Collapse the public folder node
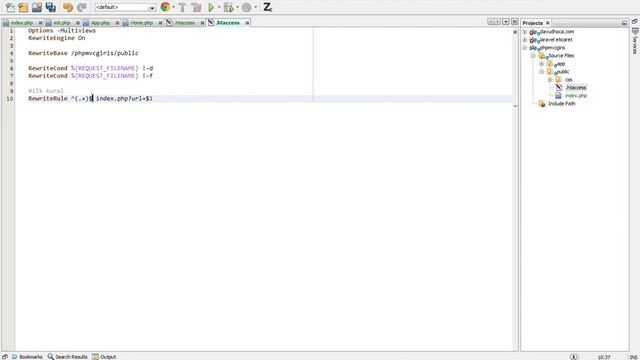The width and height of the screenshot is (640, 360). pyautogui.click(x=542, y=71)
